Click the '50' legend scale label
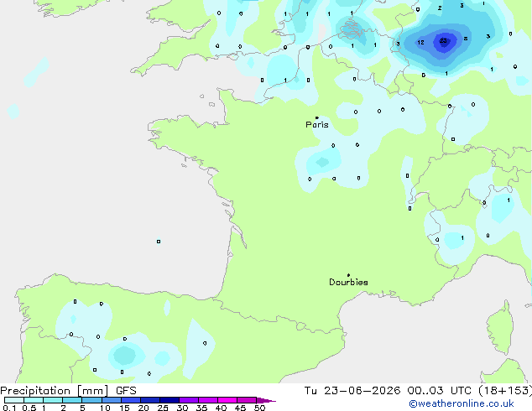This screenshot has width=532, height=411. (259, 408)
